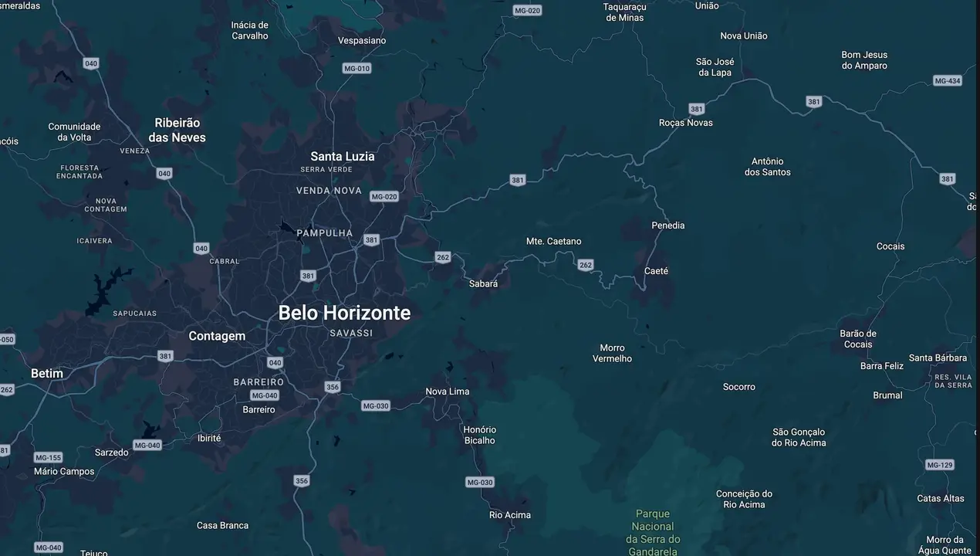This screenshot has width=980, height=556.
Task: Click the Savassi district label
Action: point(351,333)
